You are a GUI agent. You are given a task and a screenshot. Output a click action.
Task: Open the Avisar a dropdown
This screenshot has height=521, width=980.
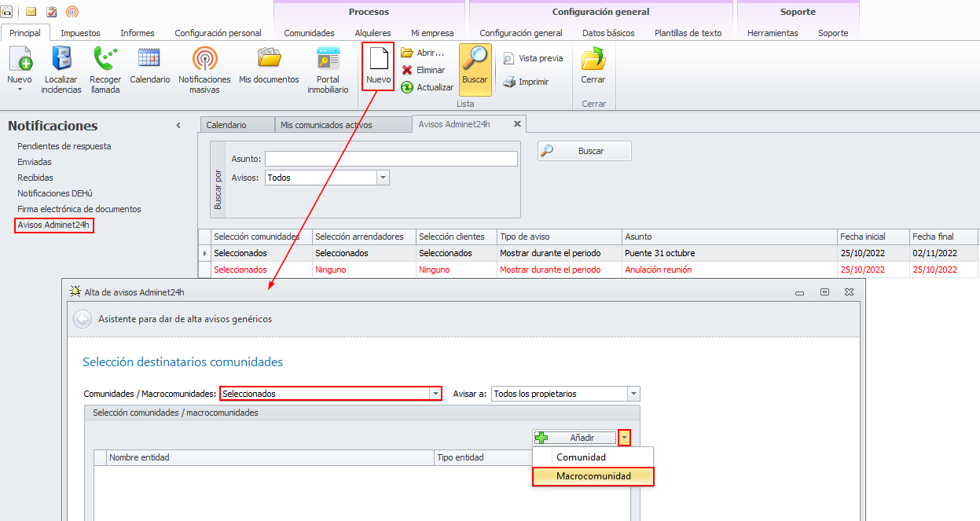[x=633, y=394]
